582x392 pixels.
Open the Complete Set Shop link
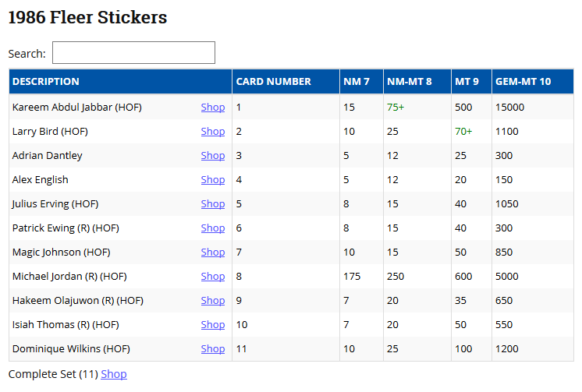click(x=114, y=374)
